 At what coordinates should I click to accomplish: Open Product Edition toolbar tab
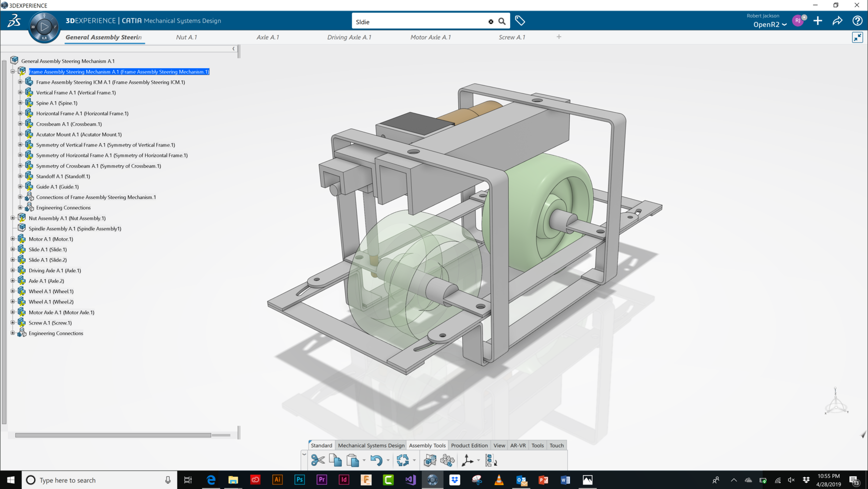pyautogui.click(x=469, y=445)
